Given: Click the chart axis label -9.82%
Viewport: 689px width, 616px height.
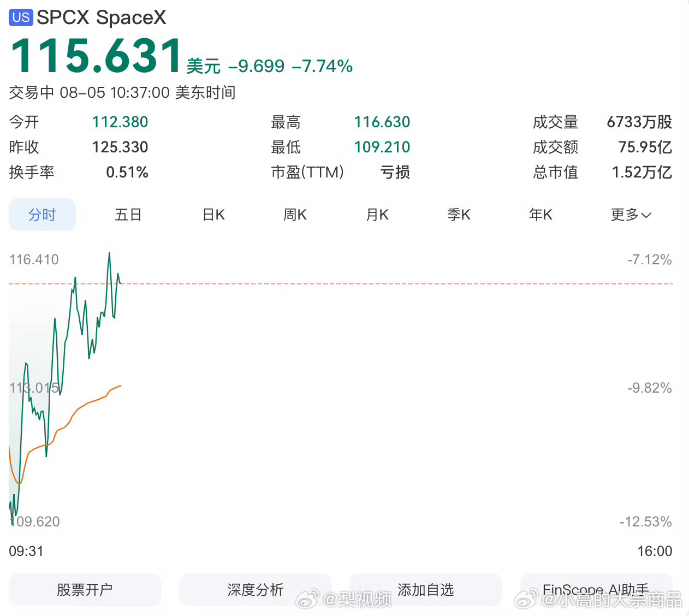Looking at the screenshot, I should point(650,388).
